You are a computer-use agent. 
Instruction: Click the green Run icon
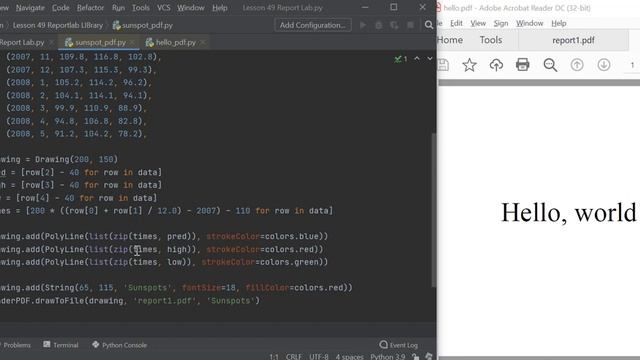click(363, 25)
